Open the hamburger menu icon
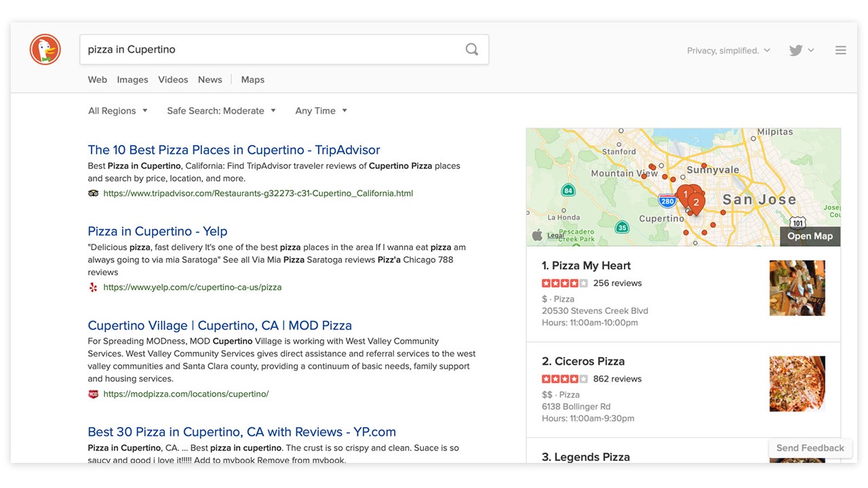868x488 pixels. point(840,50)
